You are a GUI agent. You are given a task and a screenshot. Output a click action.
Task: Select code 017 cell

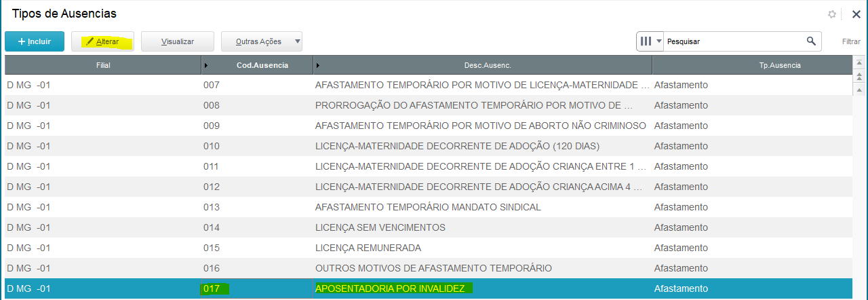tap(257, 288)
